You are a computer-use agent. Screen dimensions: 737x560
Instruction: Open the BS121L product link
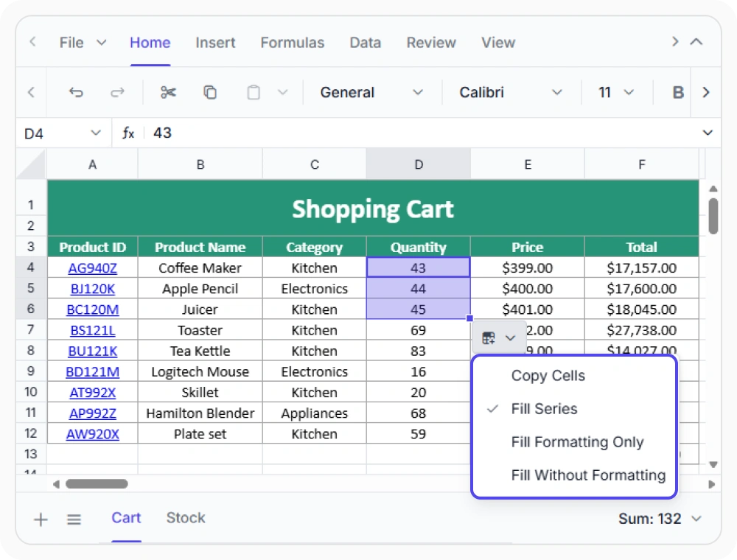pos(93,330)
